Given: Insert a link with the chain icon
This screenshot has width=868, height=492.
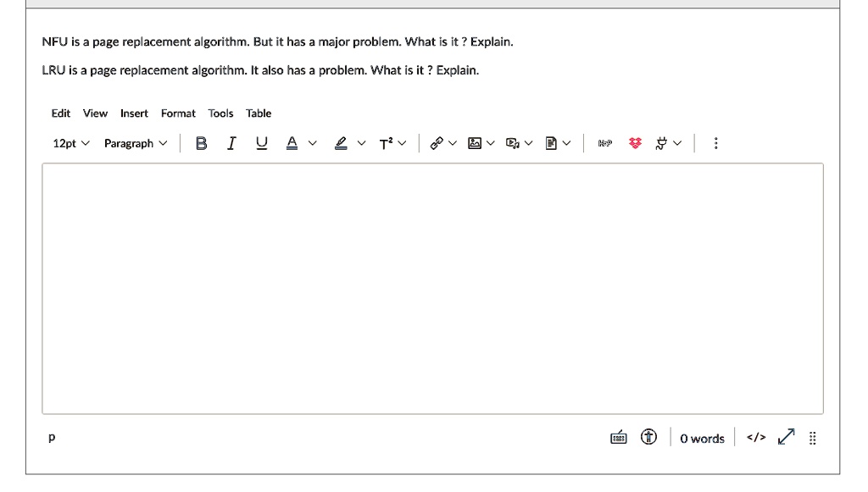Looking at the screenshot, I should (437, 143).
